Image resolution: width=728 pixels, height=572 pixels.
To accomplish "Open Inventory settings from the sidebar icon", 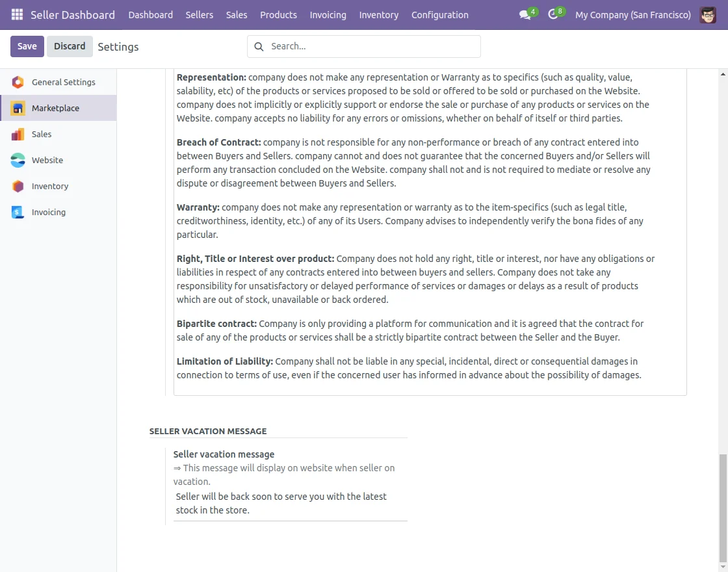I will pyautogui.click(x=18, y=186).
